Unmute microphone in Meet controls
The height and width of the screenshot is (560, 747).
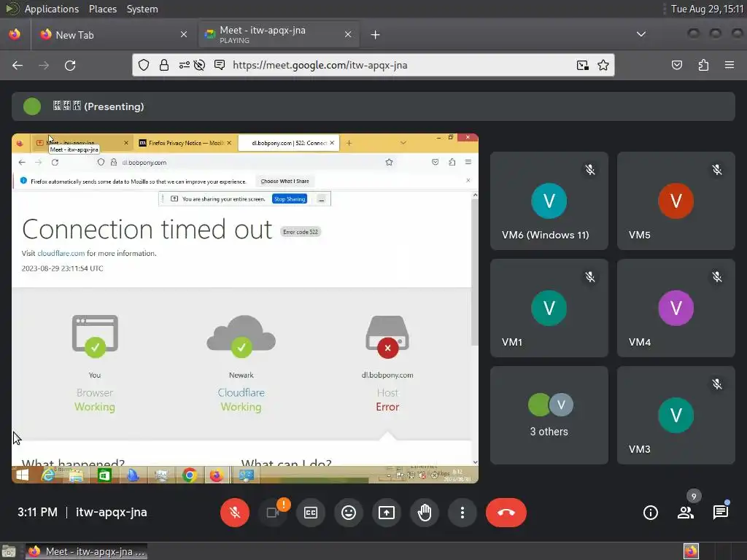[234, 513]
